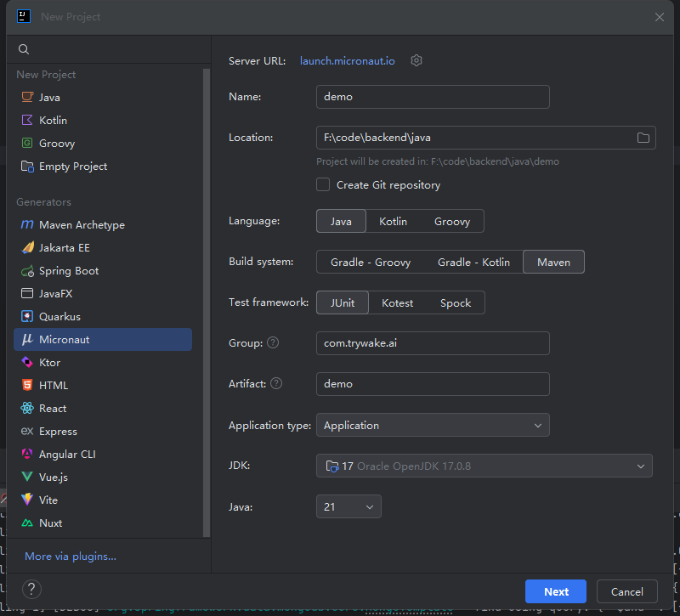Select Spock test framework
The image size is (680, 616).
[x=456, y=302]
